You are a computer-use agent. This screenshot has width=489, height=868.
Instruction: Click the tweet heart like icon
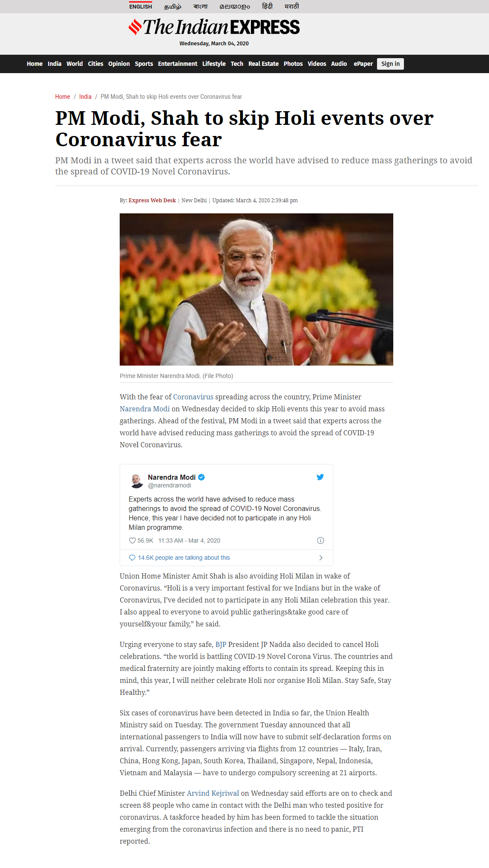132,540
